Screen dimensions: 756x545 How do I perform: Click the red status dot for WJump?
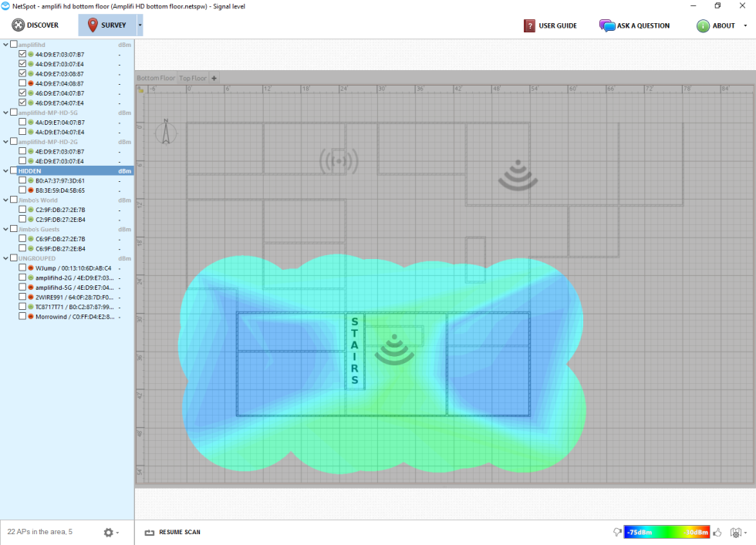(30, 268)
